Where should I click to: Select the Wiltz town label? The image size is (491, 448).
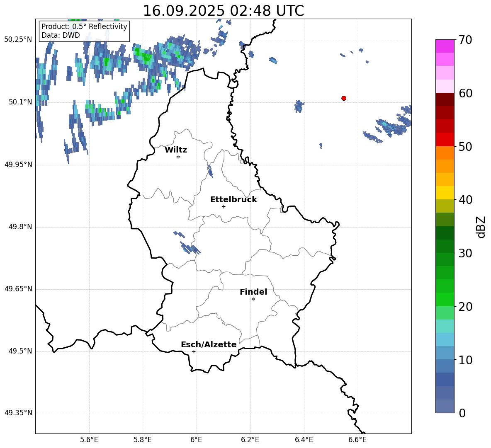pos(176,150)
